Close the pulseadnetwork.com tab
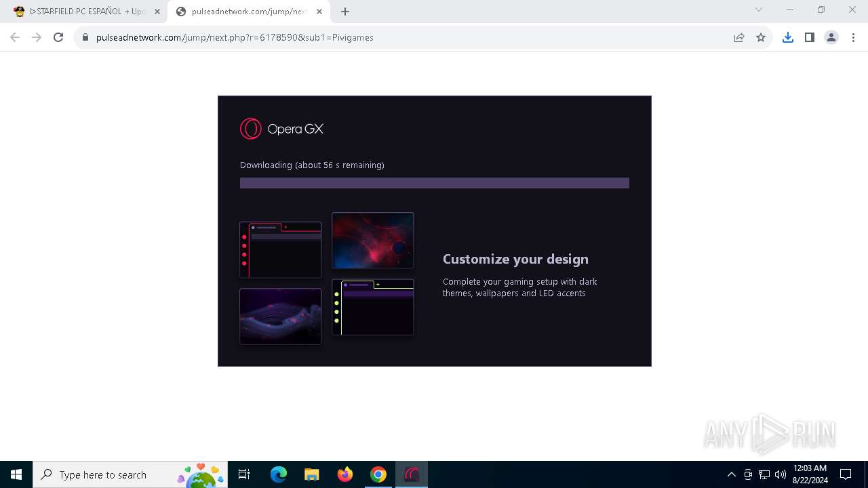The width and height of the screenshot is (868, 488). pos(319,12)
